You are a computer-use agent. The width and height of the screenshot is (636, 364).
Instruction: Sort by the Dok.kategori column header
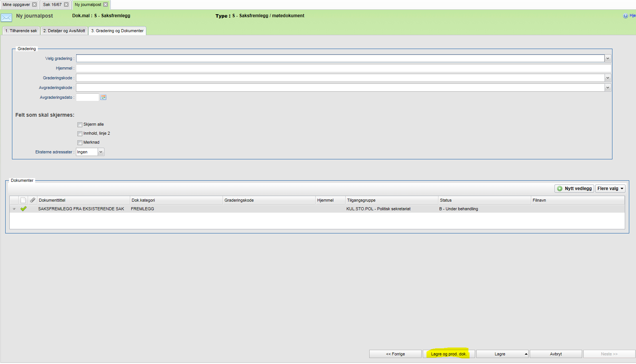[x=176, y=200]
